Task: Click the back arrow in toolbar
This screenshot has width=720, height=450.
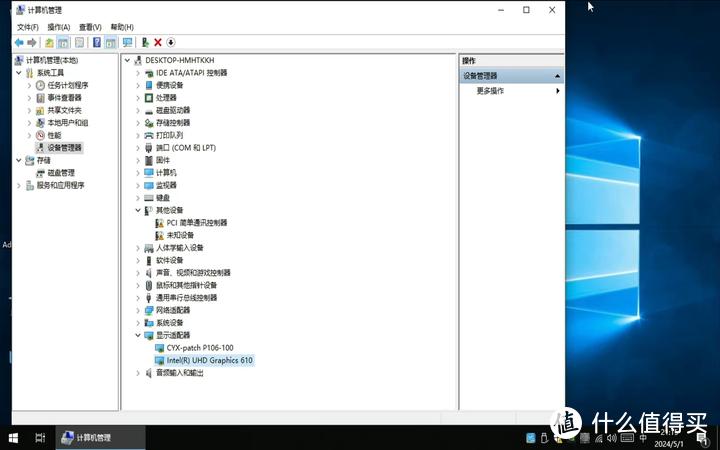Action: pyautogui.click(x=18, y=43)
